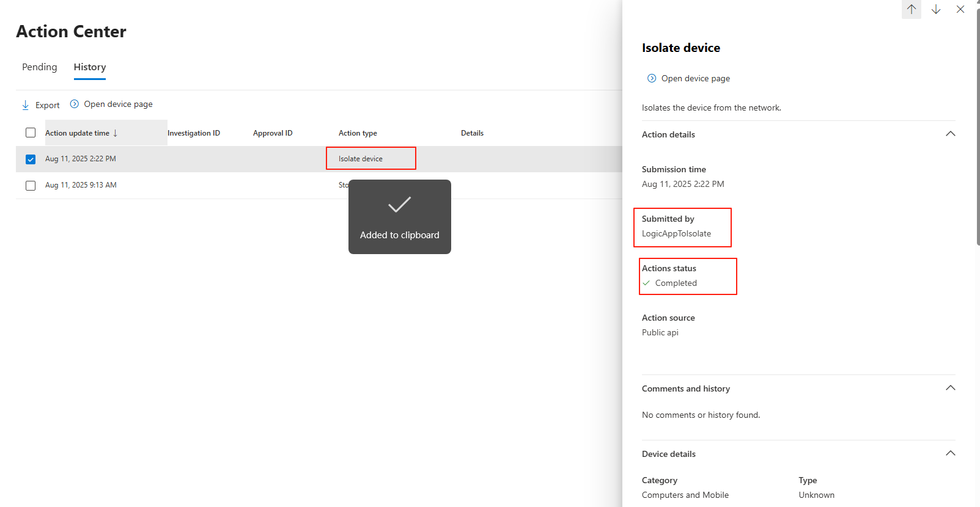Check the Aug 11 9:13 AM row
This screenshot has height=507, width=980.
[31, 186]
